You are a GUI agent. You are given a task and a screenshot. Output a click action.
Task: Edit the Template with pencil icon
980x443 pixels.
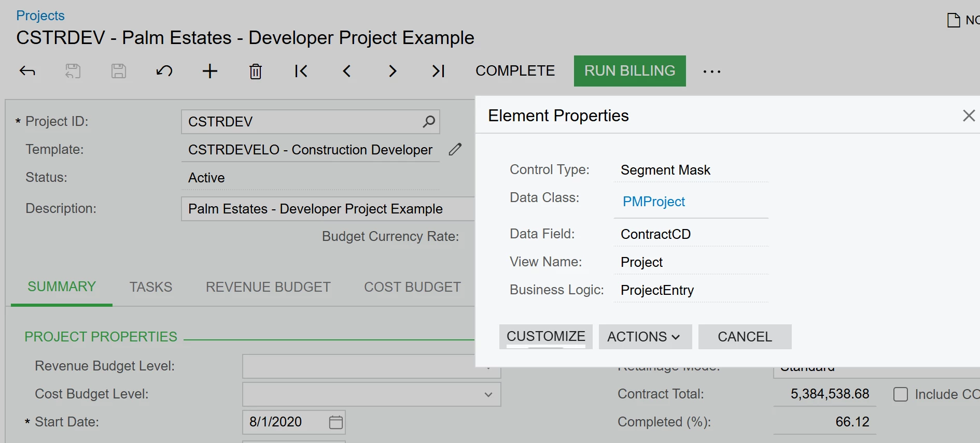coord(455,149)
